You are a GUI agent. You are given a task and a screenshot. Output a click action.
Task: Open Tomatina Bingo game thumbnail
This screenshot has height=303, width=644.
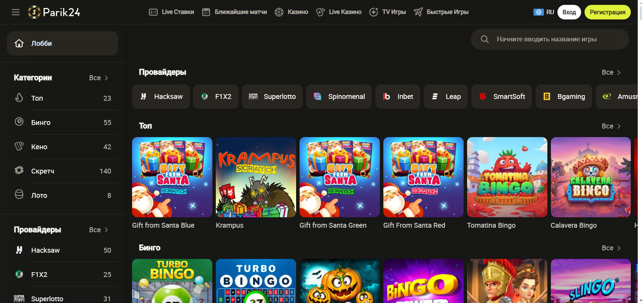click(507, 177)
